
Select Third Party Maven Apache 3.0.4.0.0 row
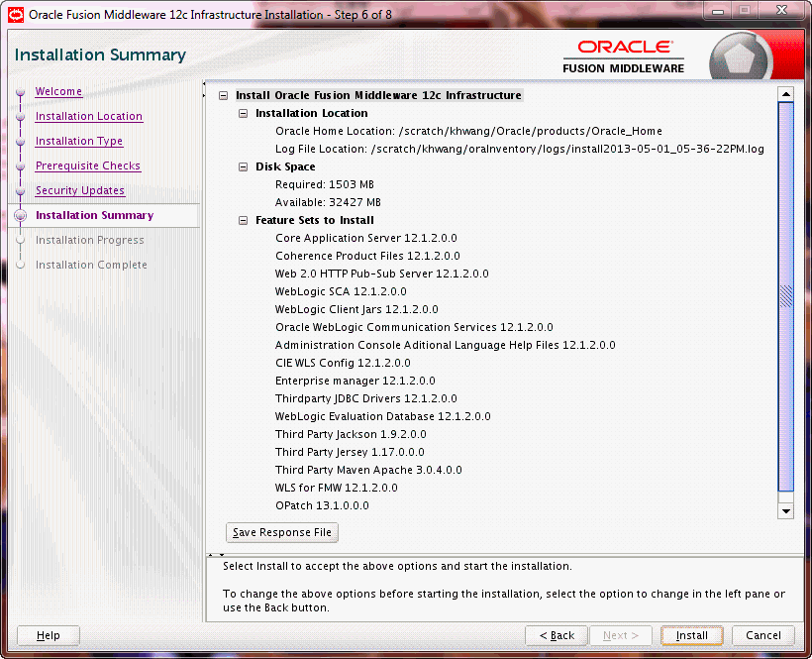click(368, 470)
